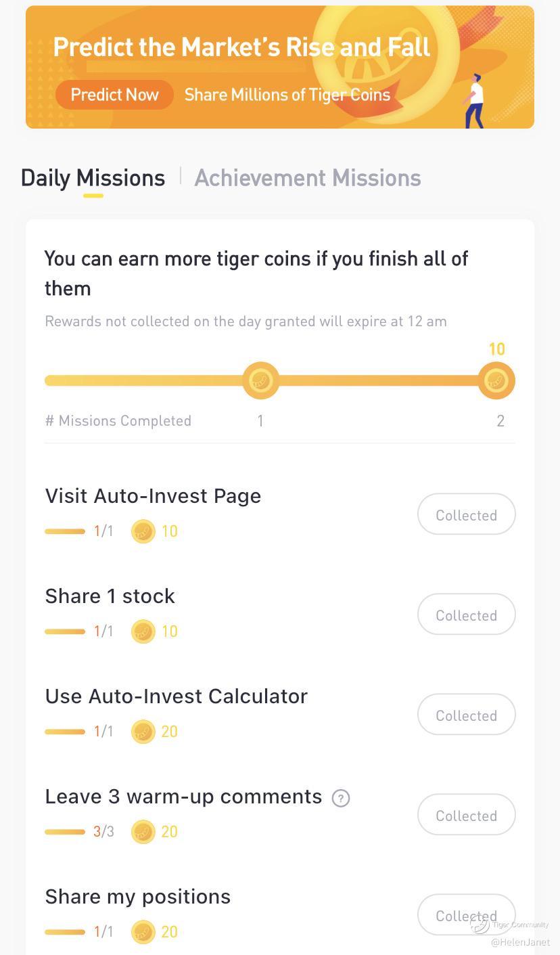Screen dimensions: 560x955
Task: Open Achievement Missions tab
Action: 308,178
